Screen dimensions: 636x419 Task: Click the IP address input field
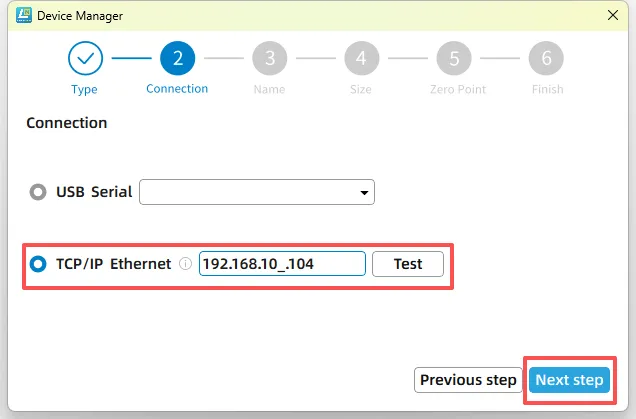[x=282, y=264]
